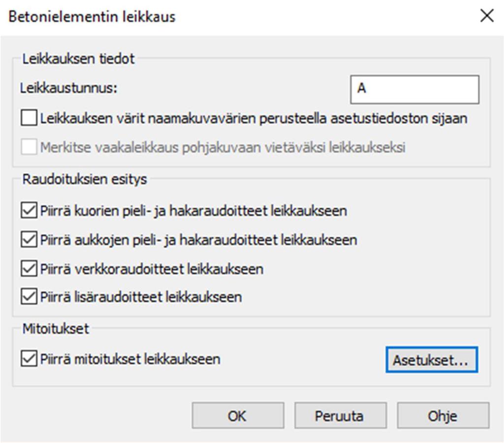The width and height of the screenshot is (504, 443).
Task: Cancel with the Peruuta button
Action: pos(341,415)
